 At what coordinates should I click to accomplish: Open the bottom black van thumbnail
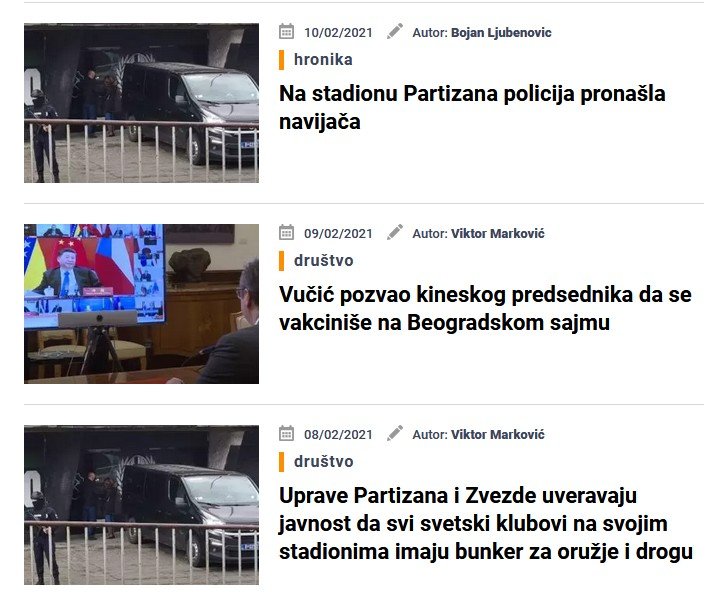(x=141, y=505)
